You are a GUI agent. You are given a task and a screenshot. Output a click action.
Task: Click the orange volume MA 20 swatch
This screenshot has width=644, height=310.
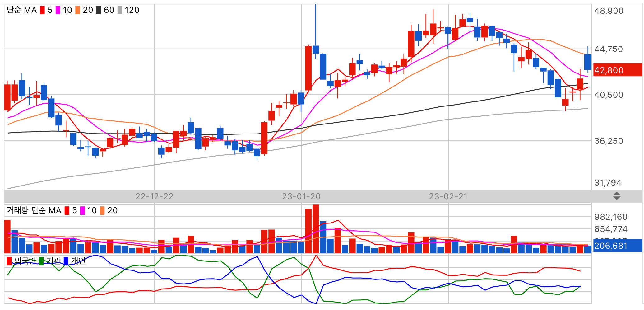102,211
